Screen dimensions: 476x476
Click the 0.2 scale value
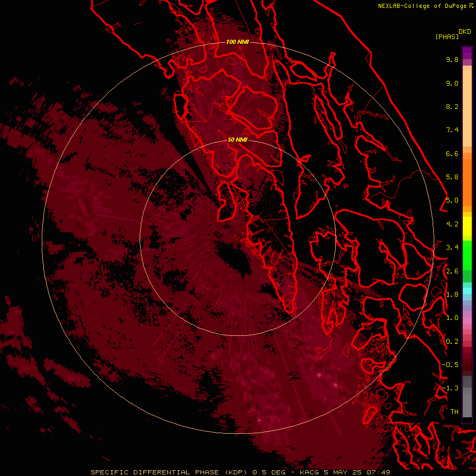pyautogui.click(x=452, y=342)
